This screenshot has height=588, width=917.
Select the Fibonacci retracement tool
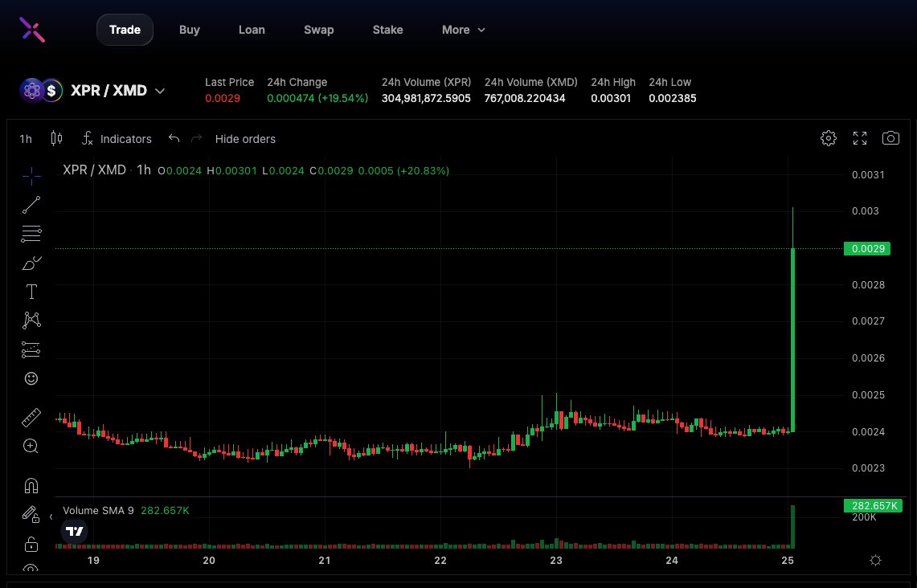[31, 234]
